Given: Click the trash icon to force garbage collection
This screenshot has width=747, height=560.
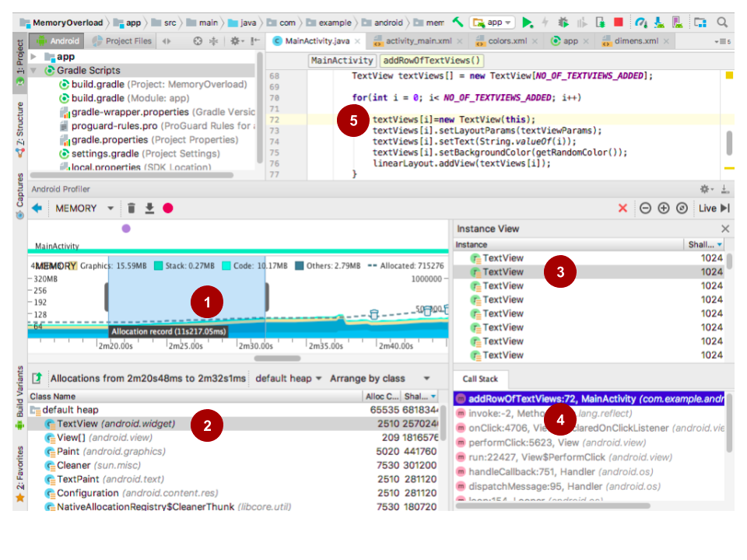Looking at the screenshot, I should (x=132, y=208).
